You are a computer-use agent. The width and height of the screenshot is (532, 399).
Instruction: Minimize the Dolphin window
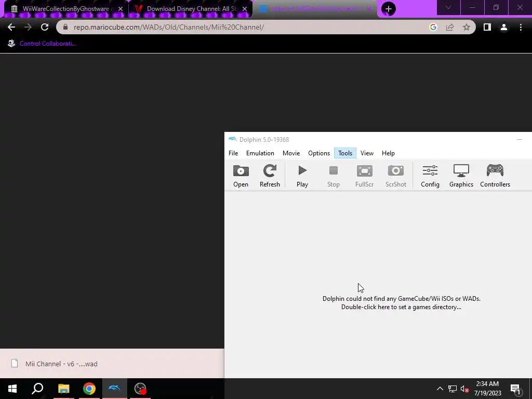click(x=520, y=139)
